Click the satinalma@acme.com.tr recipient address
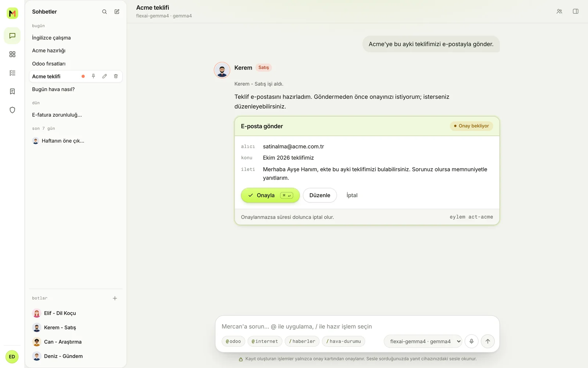Viewport: 588px width, 368px height. tap(293, 146)
